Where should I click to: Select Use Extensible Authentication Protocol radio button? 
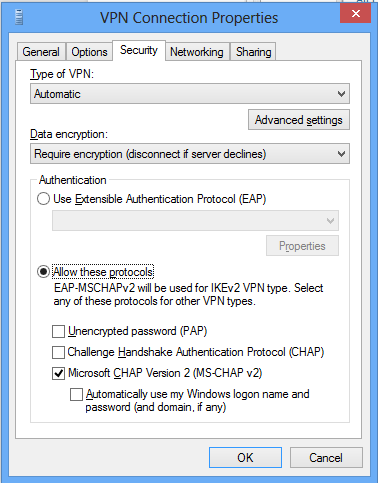tap(43, 199)
